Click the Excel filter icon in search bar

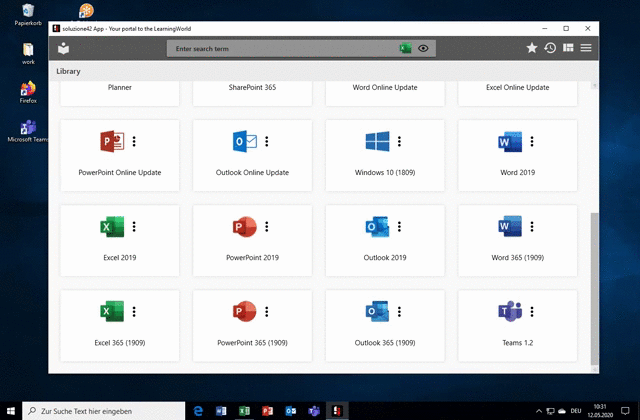coord(405,48)
